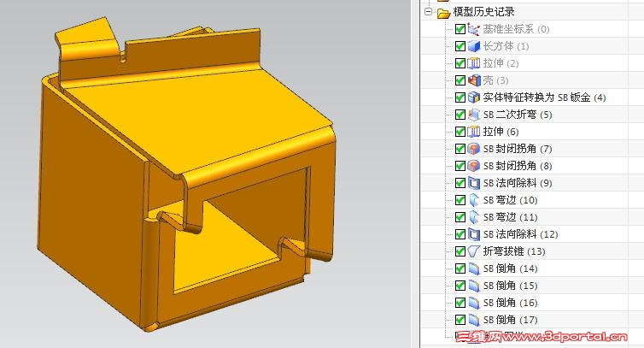Toggle the SB 法向除料 (9) checkbox
This screenshot has width=644, height=348.
(x=460, y=183)
